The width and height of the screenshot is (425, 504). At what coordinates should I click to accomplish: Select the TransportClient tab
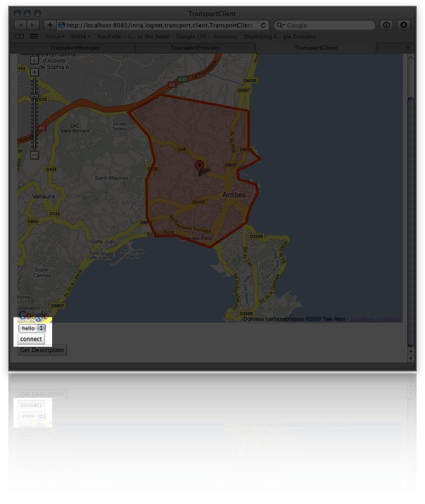click(x=316, y=48)
